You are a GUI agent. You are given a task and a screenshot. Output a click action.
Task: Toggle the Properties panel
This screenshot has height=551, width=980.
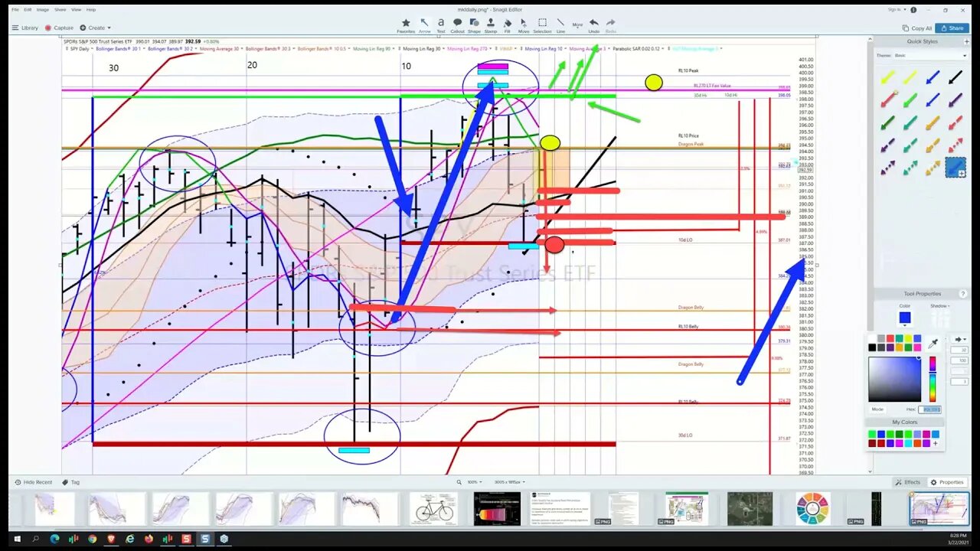[x=947, y=482]
